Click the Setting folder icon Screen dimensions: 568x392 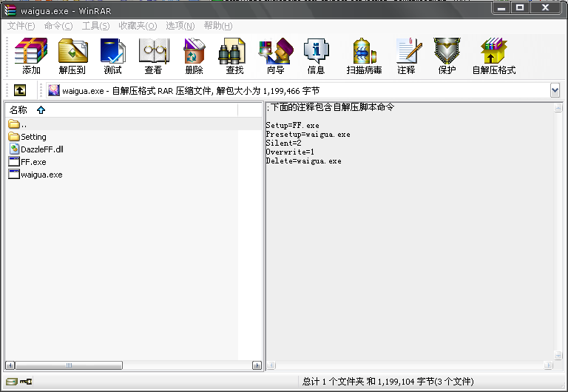tap(14, 137)
